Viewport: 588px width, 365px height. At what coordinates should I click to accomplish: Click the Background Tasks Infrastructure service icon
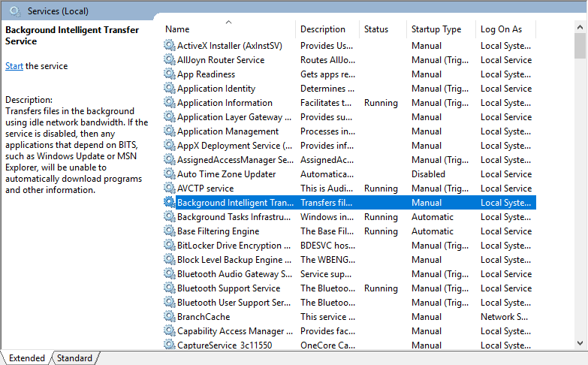pyautogui.click(x=170, y=216)
